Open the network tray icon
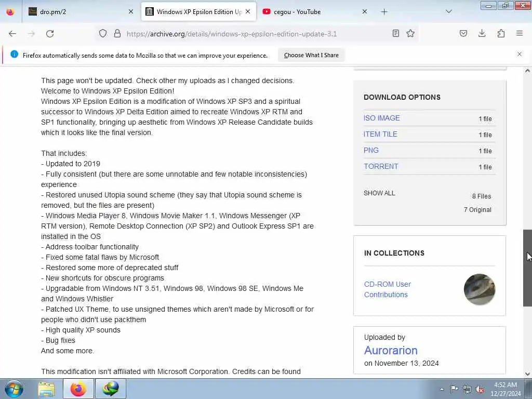The image size is (532, 399). point(467,390)
